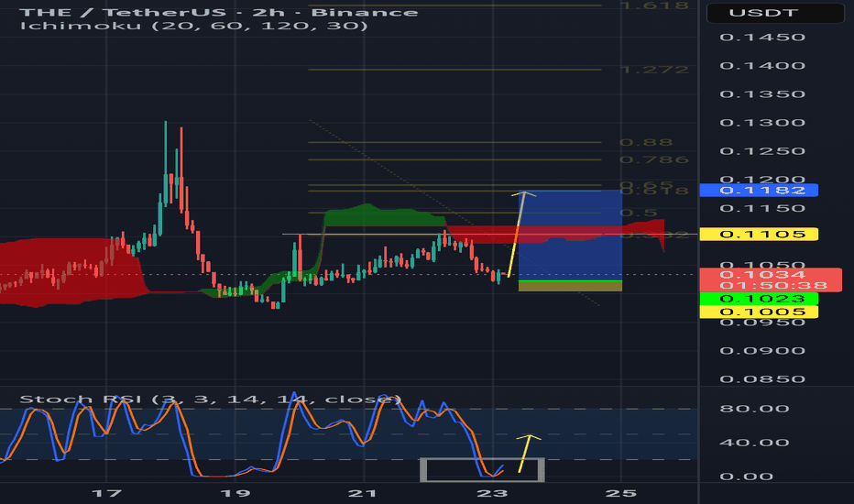854x504 pixels.
Task: Click date 17 on the time axis
Action: (106, 494)
